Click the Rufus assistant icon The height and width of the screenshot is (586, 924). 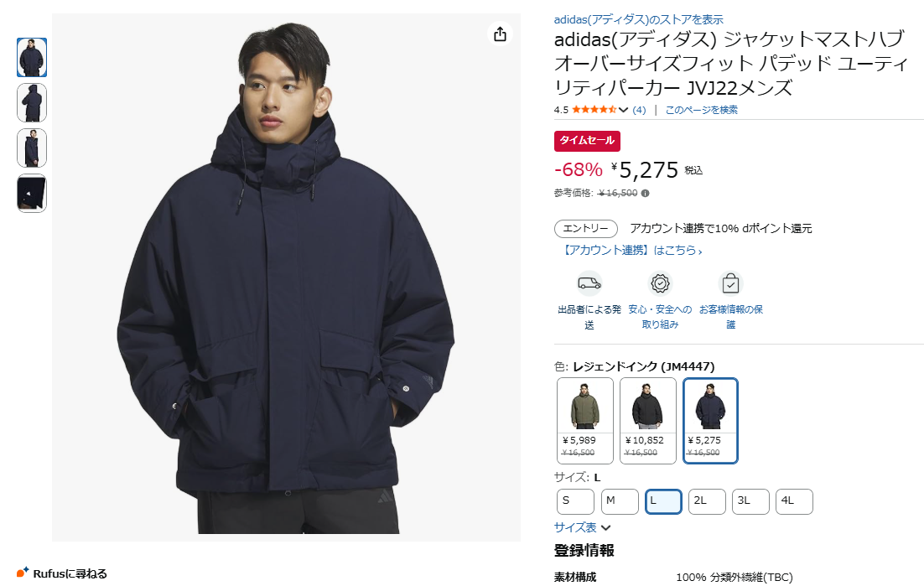[23, 572]
